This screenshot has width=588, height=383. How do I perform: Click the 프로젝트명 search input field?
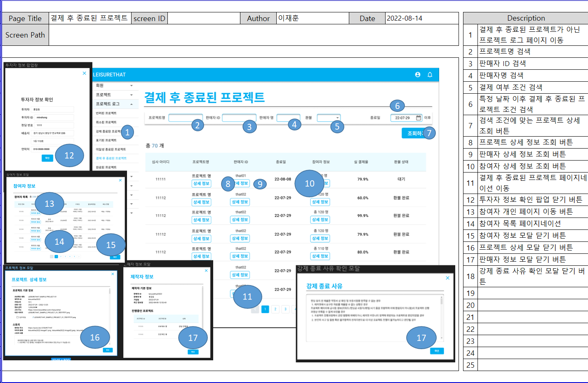(x=186, y=118)
